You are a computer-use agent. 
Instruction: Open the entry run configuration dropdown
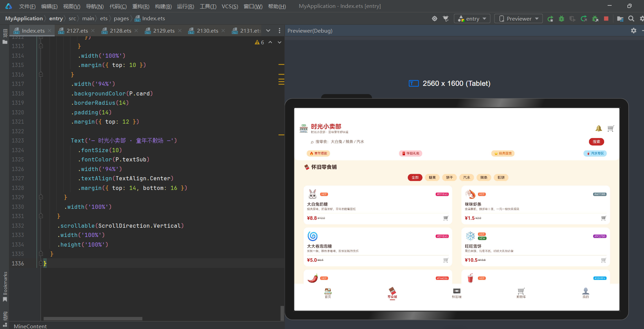click(472, 19)
